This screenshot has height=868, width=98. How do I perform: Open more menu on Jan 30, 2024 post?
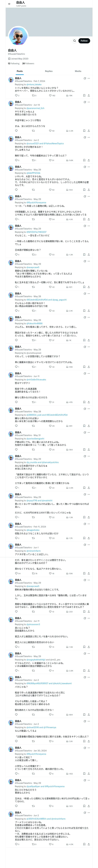click(x=89, y=748)
